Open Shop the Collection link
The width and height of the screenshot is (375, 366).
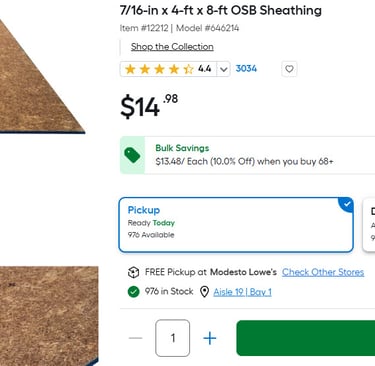tap(172, 47)
